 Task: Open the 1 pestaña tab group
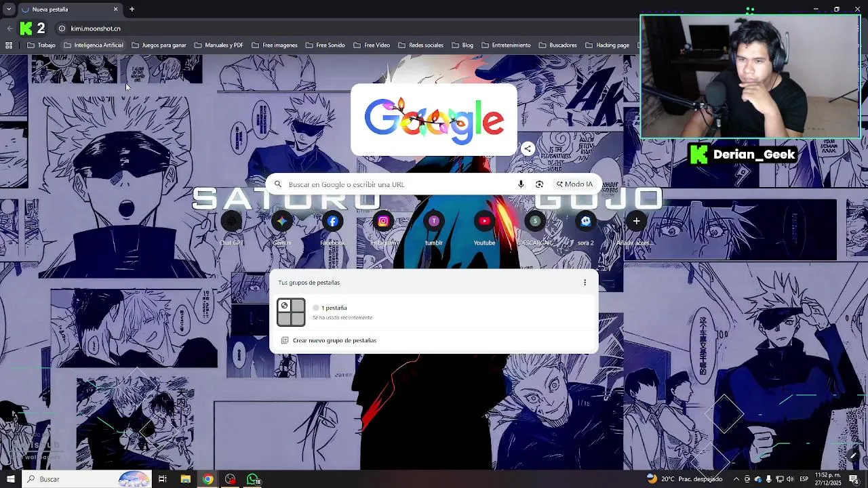coord(434,312)
